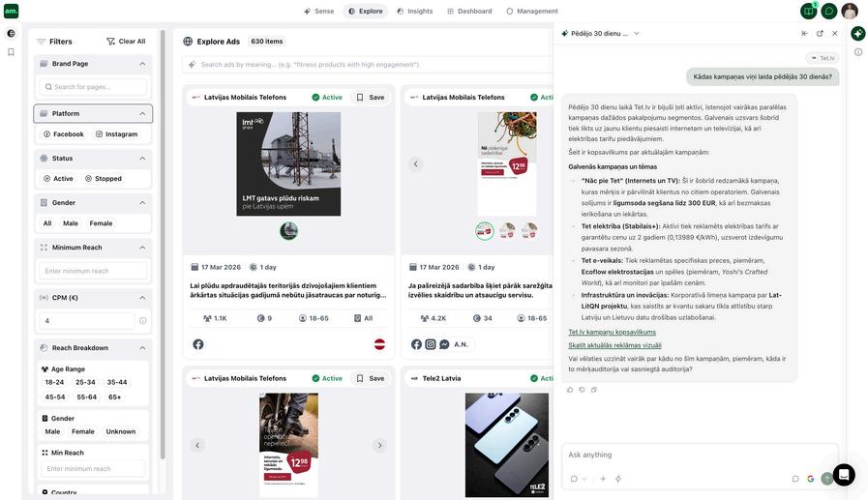This screenshot has height=500, width=868.
Task: Select the Male option under the top Gender filter
Action: [x=71, y=223]
